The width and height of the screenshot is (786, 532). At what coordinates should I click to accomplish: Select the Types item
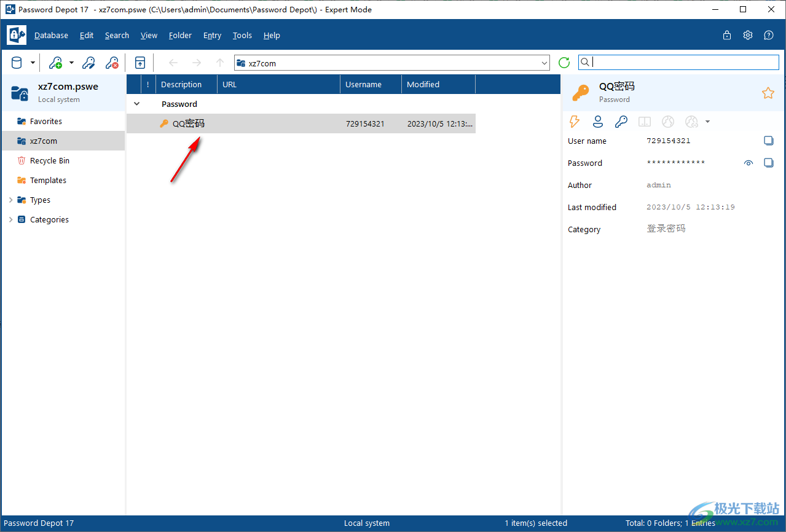click(x=40, y=200)
